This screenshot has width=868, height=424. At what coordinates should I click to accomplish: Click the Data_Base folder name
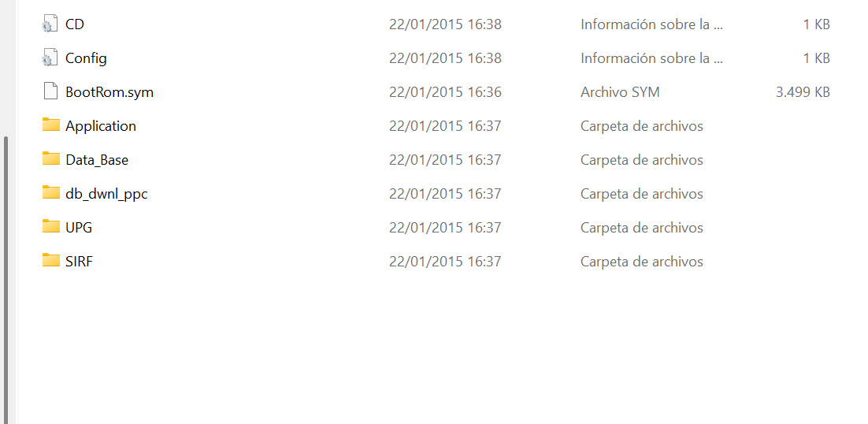point(97,161)
